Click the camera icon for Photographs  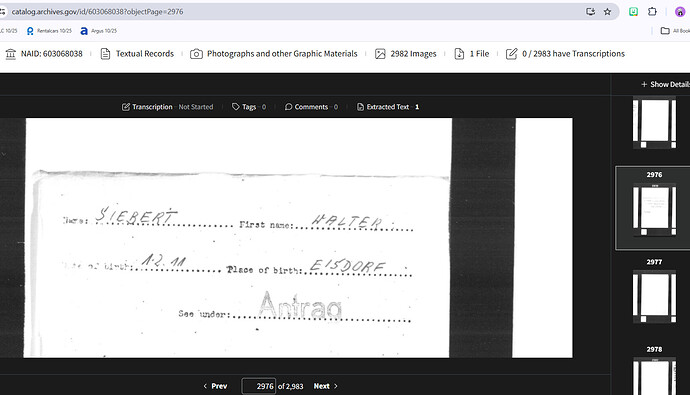click(x=196, y=54)
